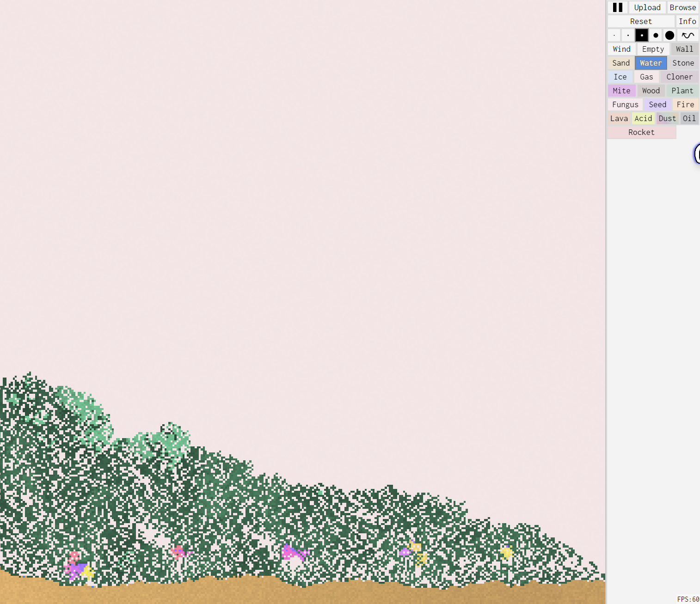Viewport: 700px width, 604px height.
Task: Switch to the Wind tool
Action: pos(621,49)
